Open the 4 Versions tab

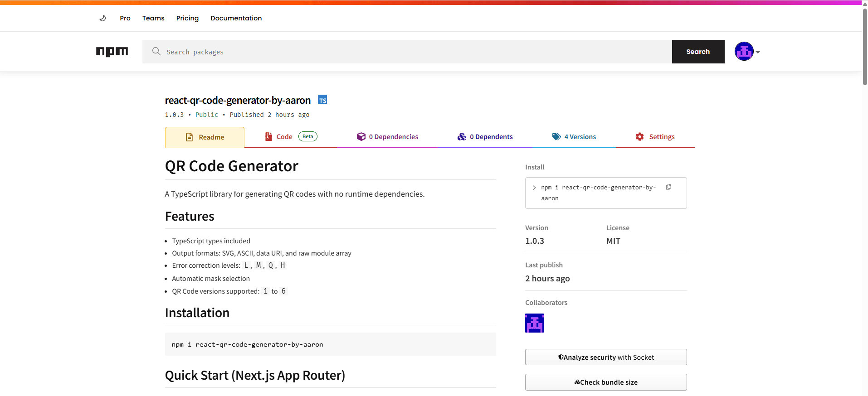[574, 137]
